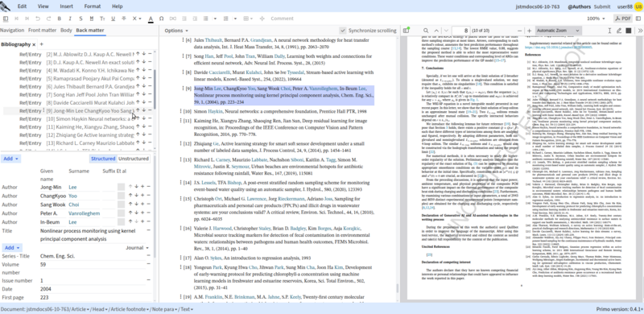Open the Add dropdown above the authors
644x314 pixels.
pyautogui.click(x=11, y=159)
